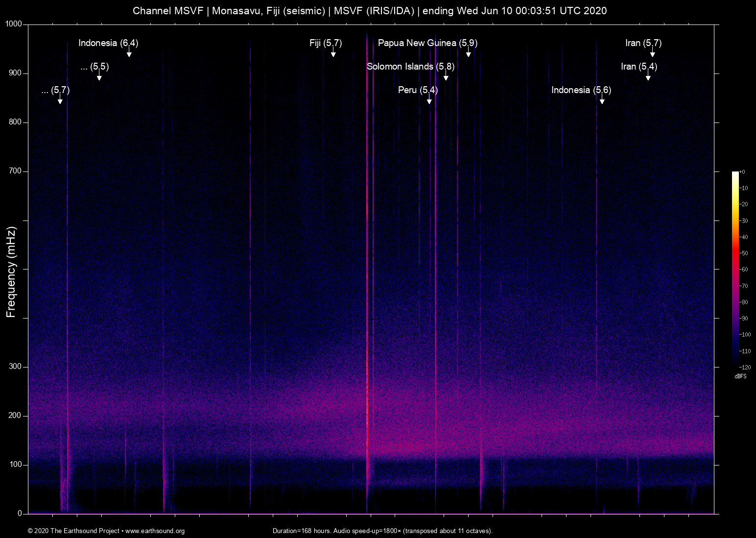Select the arrow marker under '... (5.7)'

point(60,99)
